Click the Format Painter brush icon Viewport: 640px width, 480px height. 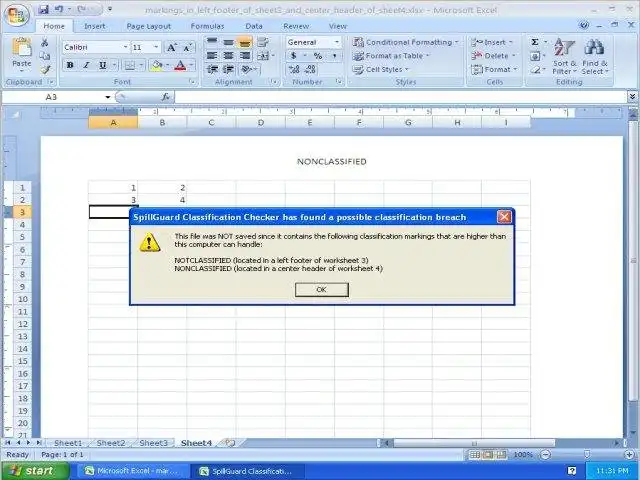point(44,69)
